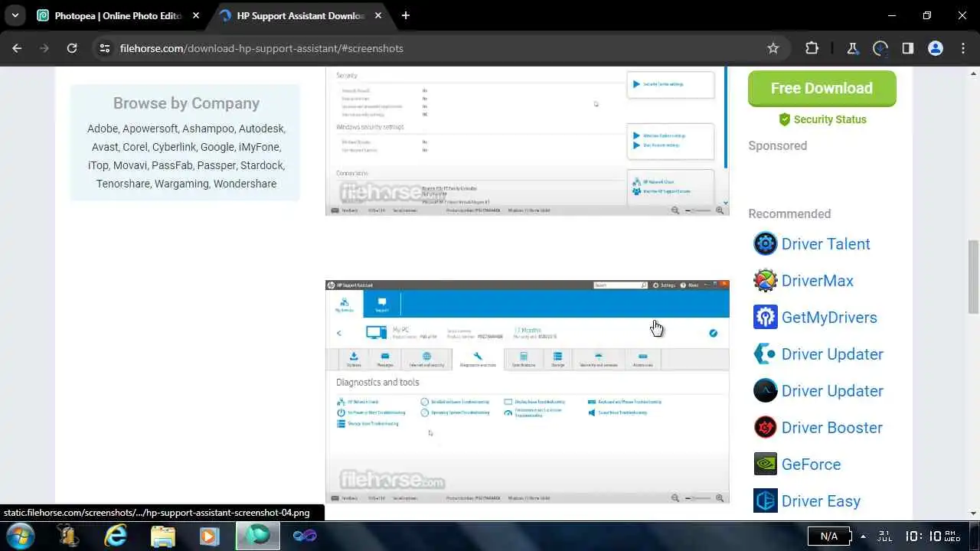Image resolution: width=980 pixels, height=551 pixels.
Task: Open the Chrome three-dot menu
Action: click(x=962, y=48)
